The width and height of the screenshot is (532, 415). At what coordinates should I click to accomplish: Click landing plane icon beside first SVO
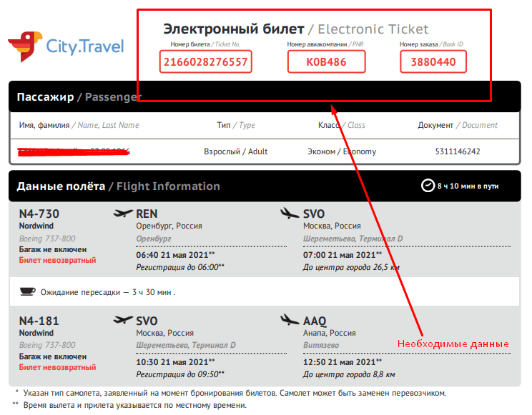[290, 214]
